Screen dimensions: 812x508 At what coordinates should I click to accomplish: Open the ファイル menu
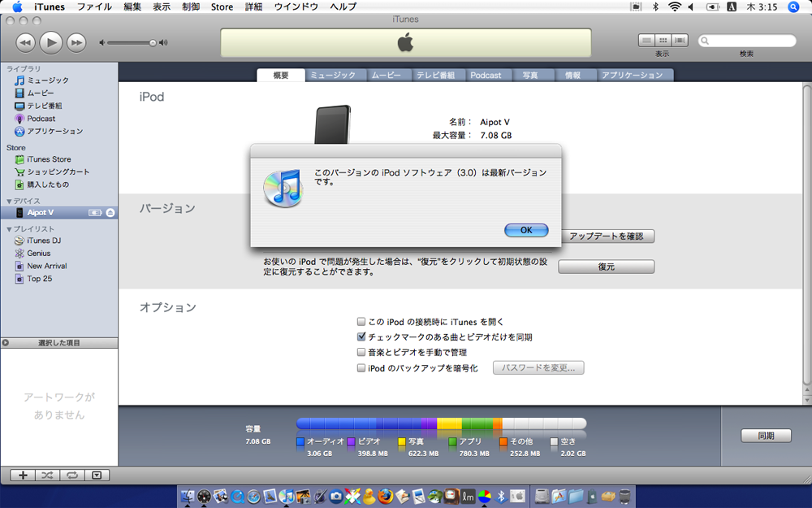pos(94,7)
